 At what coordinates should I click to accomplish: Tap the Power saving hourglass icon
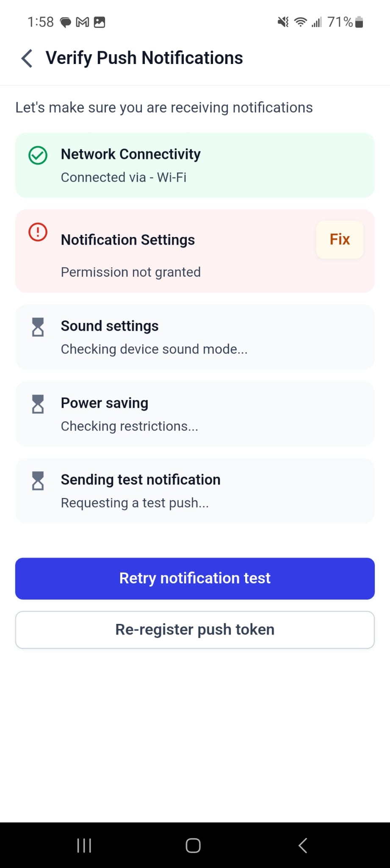pyautogui.click(x=38, y=404)
